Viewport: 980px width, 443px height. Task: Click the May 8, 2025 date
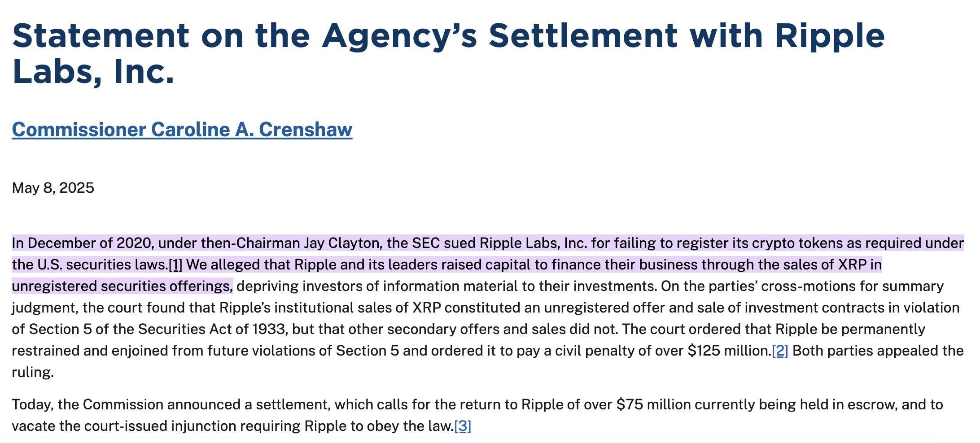(x=53, y=187)
